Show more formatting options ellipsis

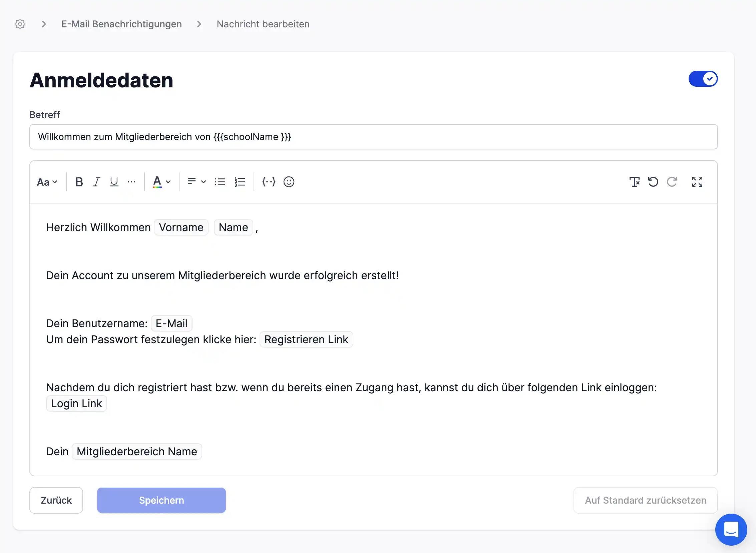tap(131, 182)
